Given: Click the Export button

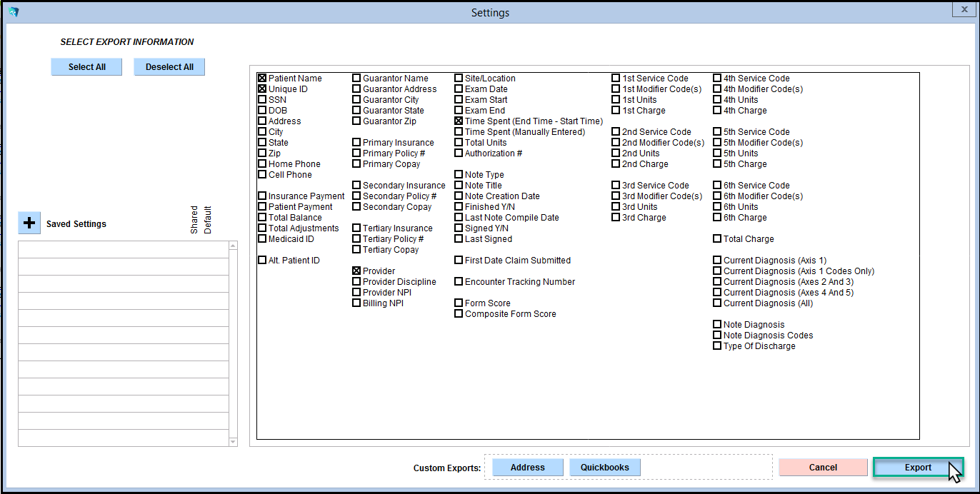Looking at the screenshot, I should [x=918, y=468].
